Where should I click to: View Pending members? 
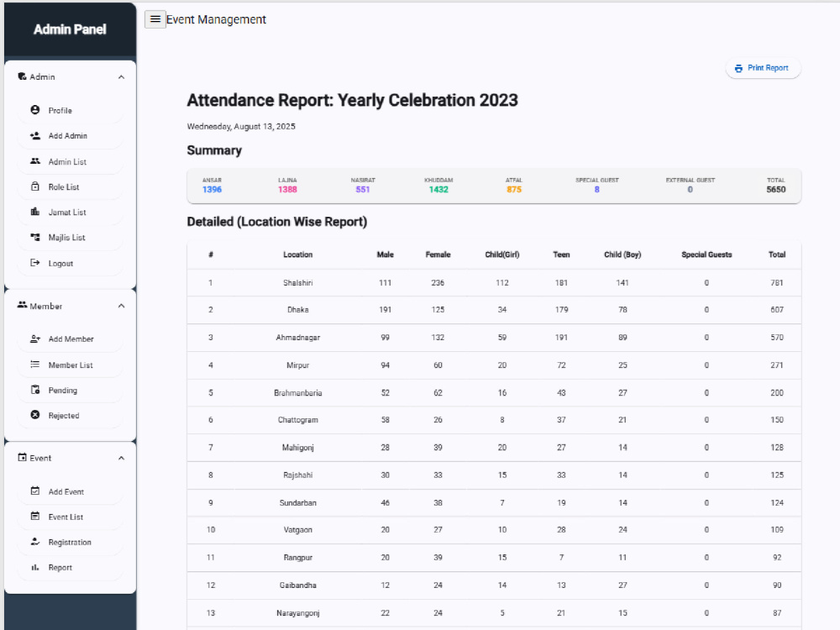tap(71, 390)
